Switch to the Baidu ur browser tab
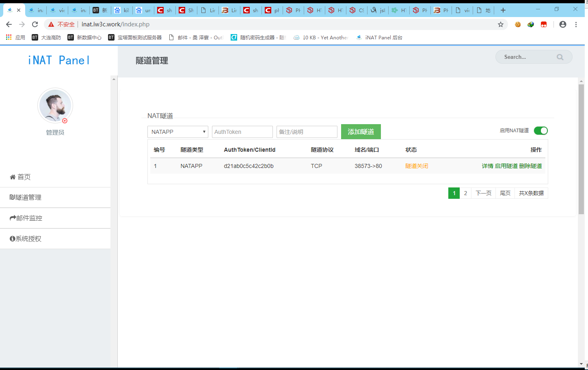The image size is (588, 370). (x=143, y=10)
